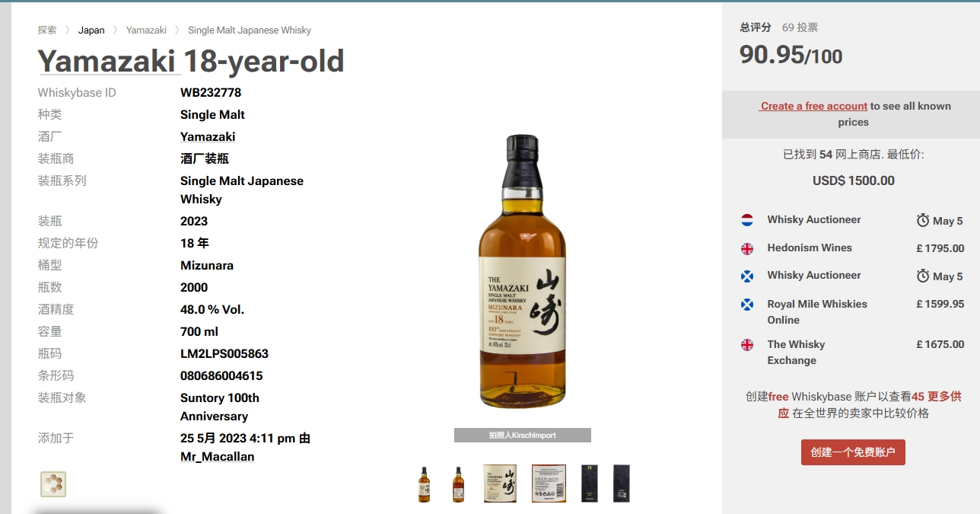Click the UK flag next to Hedonism Wines

(747, 248)
